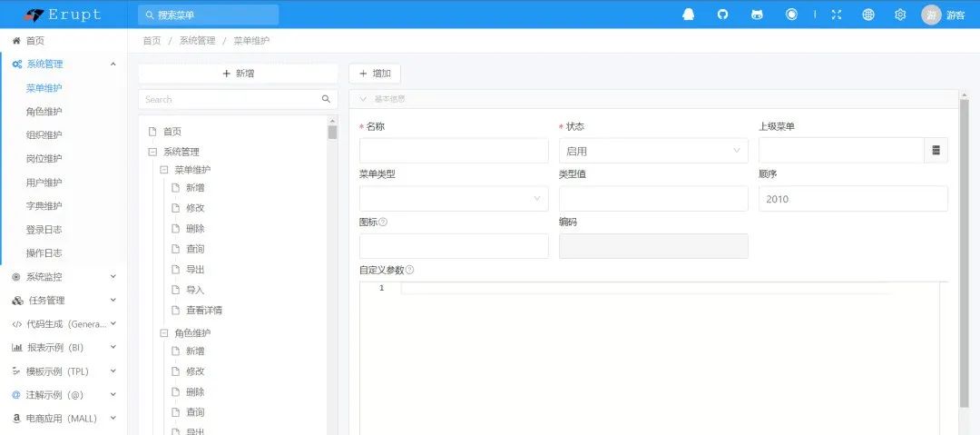
Task: Open 登录日志 in sidebar
Action: (44, 230)
